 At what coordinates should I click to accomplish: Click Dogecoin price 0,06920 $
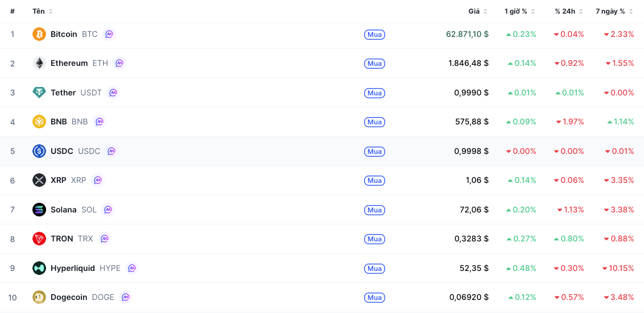point(469,298)
